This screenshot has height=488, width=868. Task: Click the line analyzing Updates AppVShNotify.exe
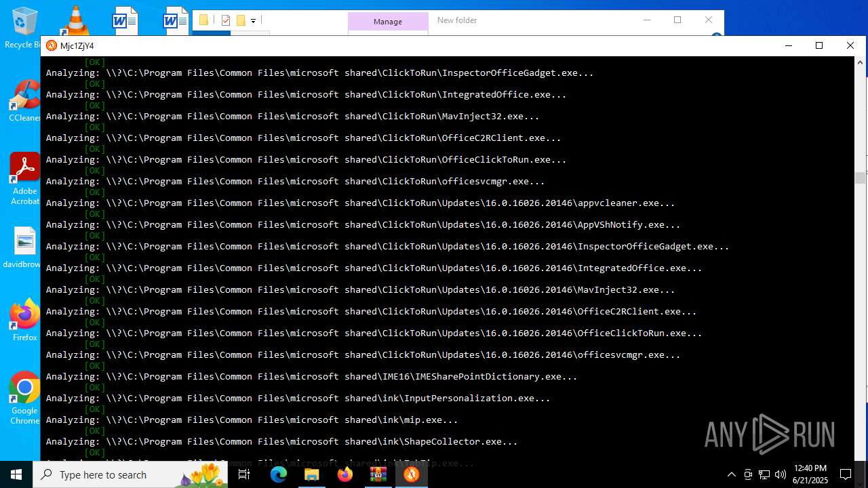(363, 225)
